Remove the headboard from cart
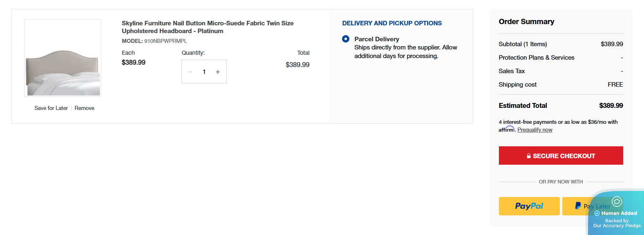Screen dimensions: 644x235 (84, 108)
